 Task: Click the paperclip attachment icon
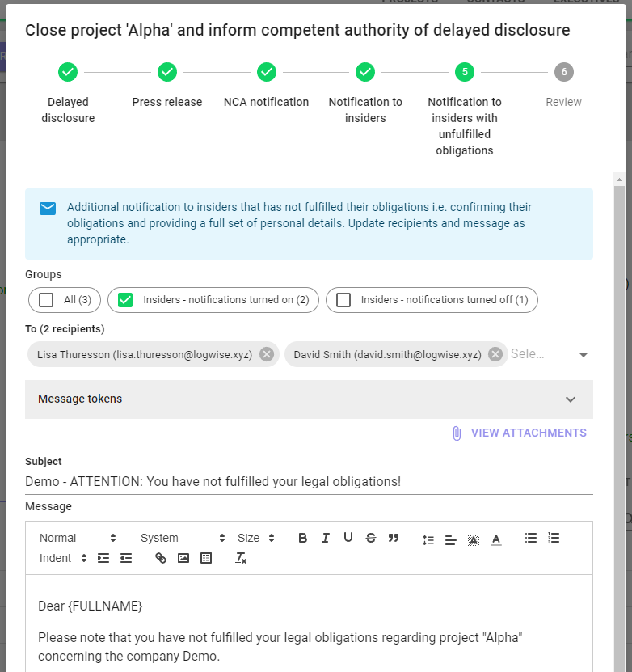tap(457, 433)
